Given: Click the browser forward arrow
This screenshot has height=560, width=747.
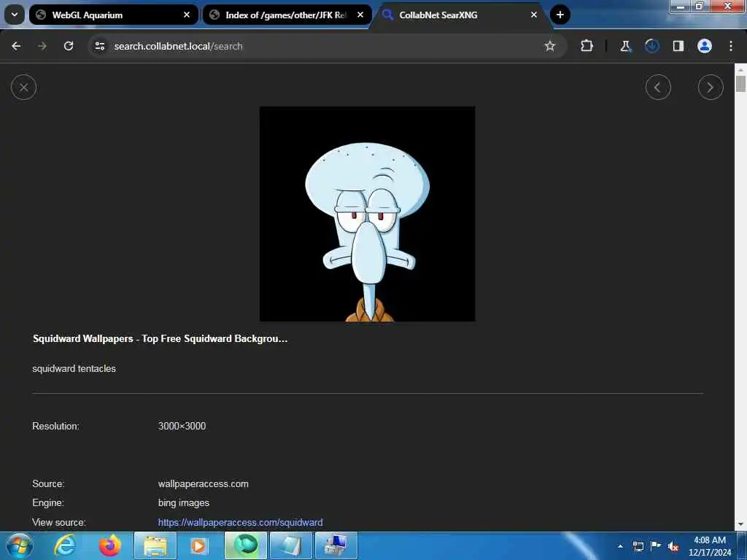Looking at the screenshot, I should pos(42,46).
